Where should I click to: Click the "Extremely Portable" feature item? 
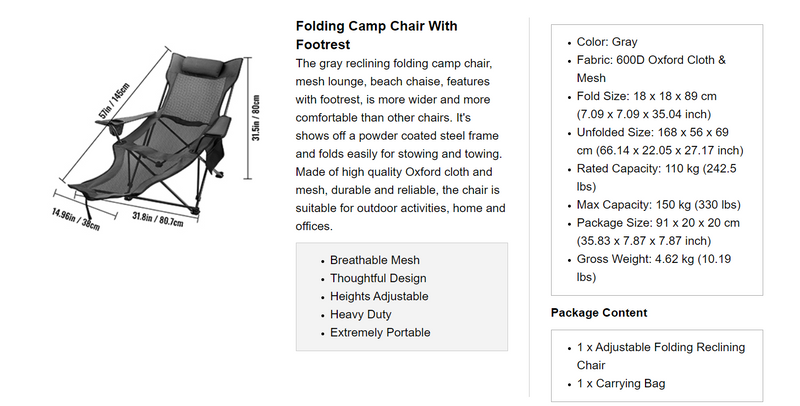380,332
